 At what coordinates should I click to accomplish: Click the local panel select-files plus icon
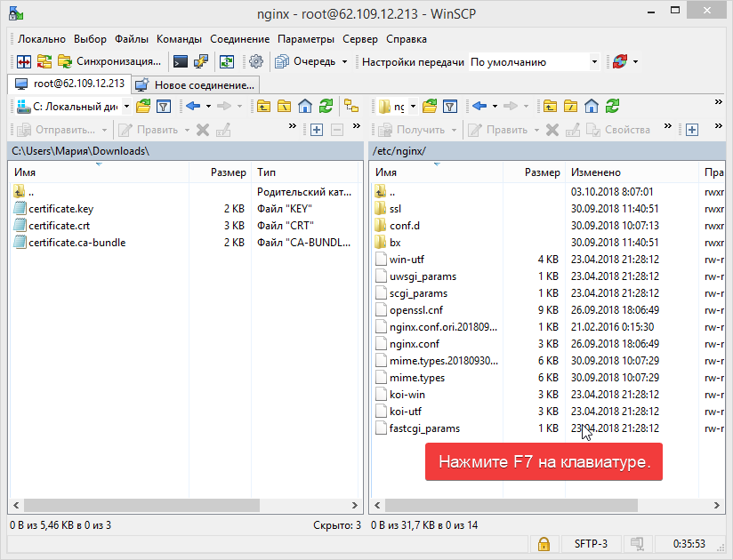[x=317, y=130]
